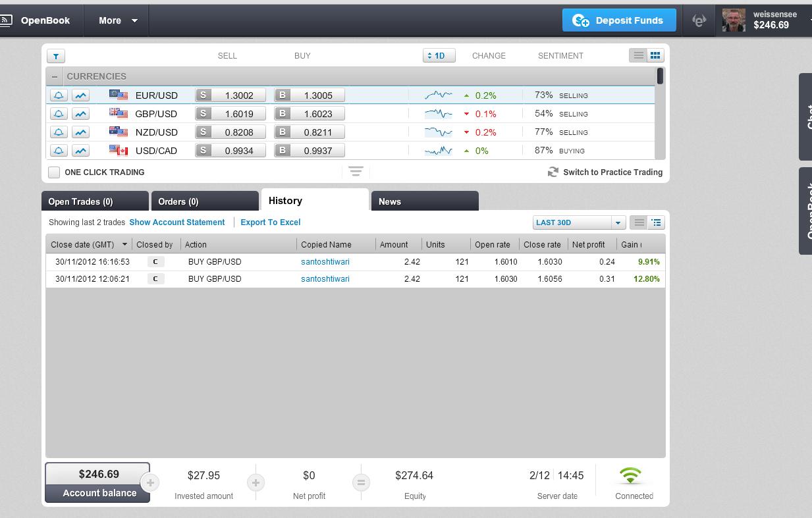
Task: Switch to the Open Trades tab
Action: [x=95, y=201]
